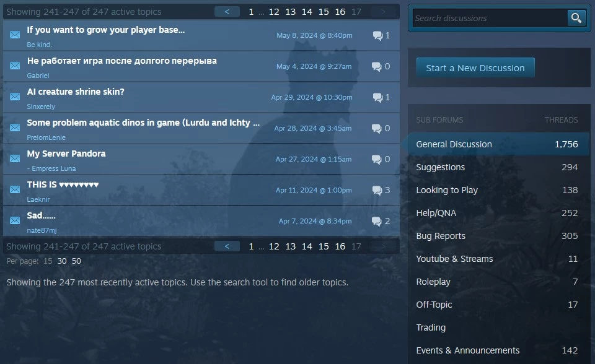Go to previous page using bottom arrow
The image size is (595, 364).
227,246
